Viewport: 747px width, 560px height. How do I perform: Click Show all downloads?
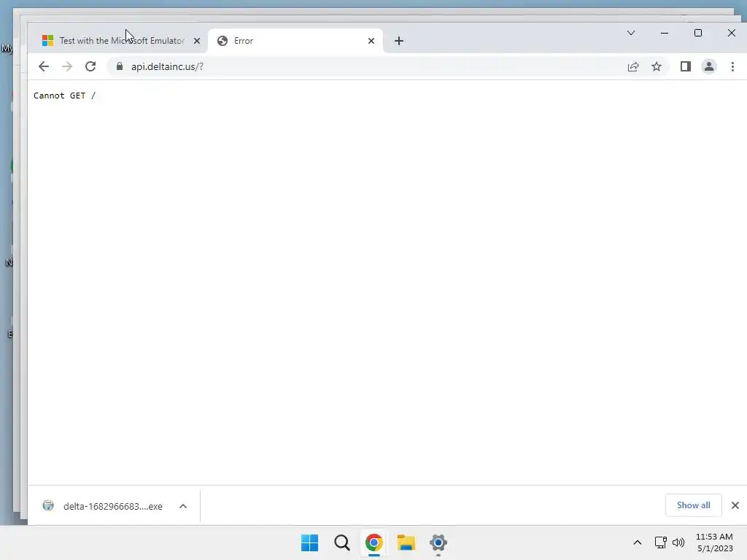[693, 505]
